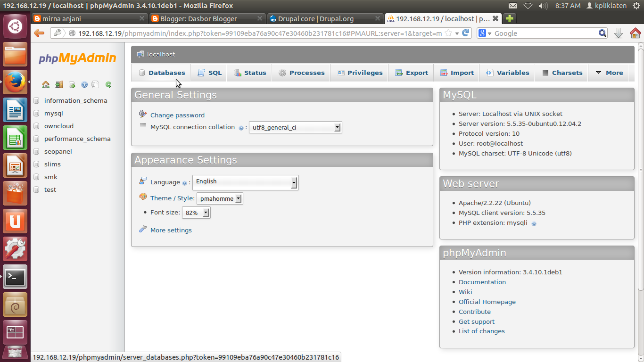This screenshot has width=644, height=362.
Task: Open the Wiki link
Action: [465, 292]
